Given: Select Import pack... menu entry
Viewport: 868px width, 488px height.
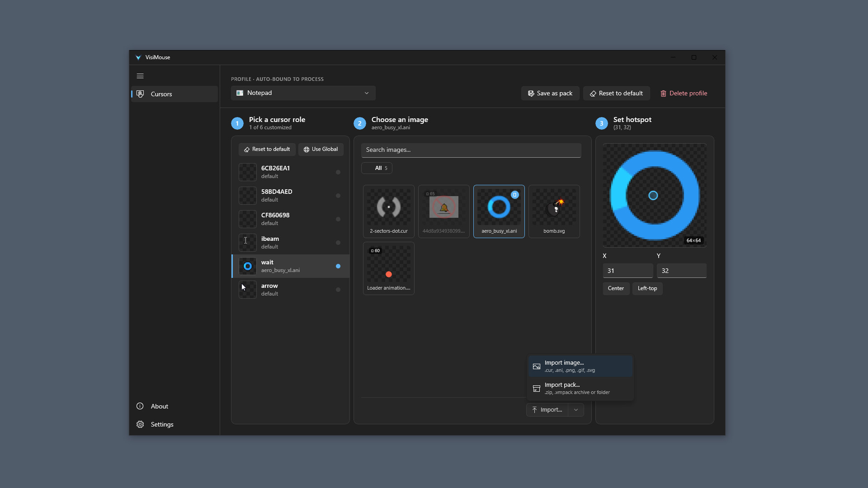Looking at the screenshot, I should [580, 389].
